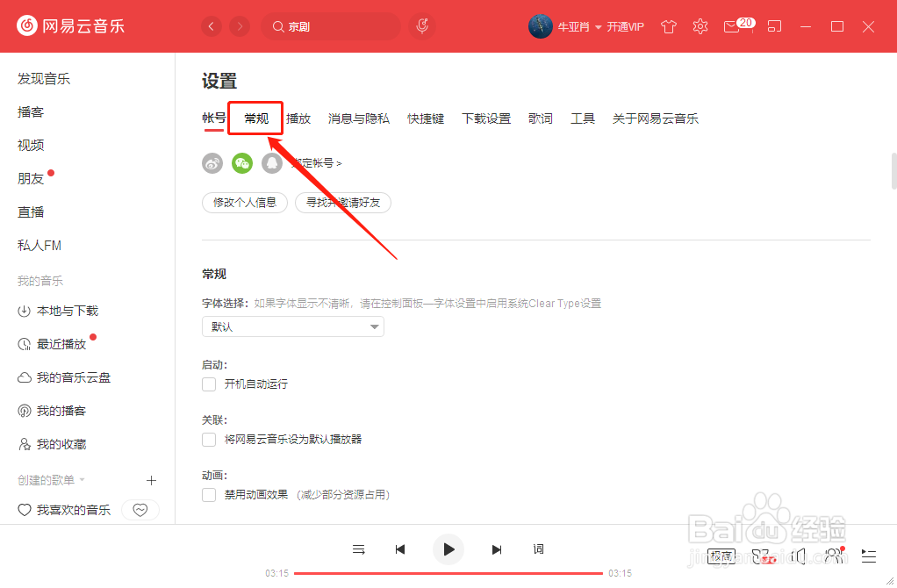897x588 pixels.
Task: Open the play queue list icon
Action: pyautogui.click(x=868, y=556)
